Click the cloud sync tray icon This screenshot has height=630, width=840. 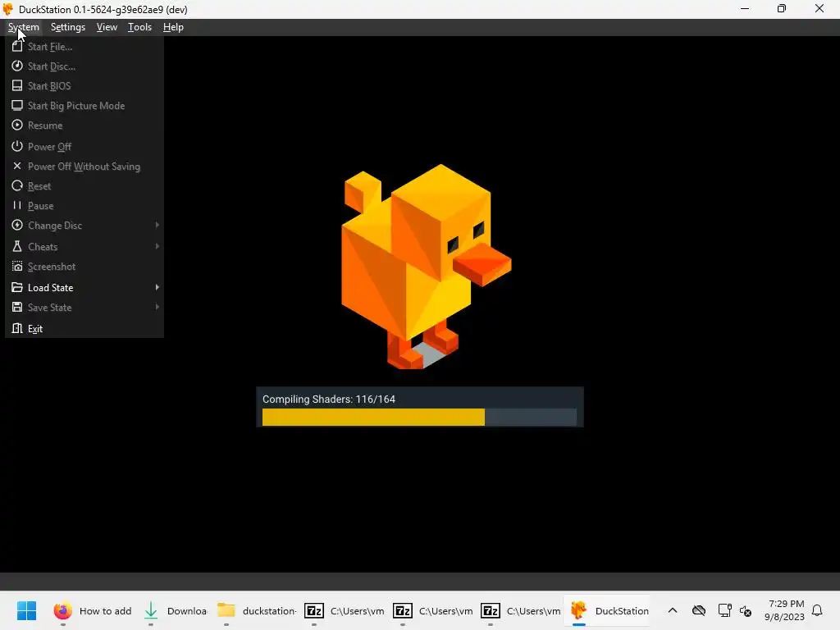699,610
